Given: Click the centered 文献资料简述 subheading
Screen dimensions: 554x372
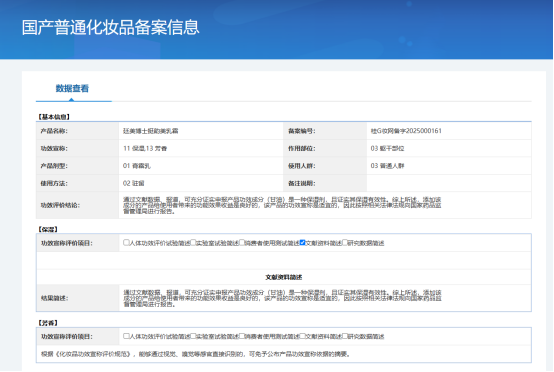Looking at the screenshot, I should pos(284,277).
